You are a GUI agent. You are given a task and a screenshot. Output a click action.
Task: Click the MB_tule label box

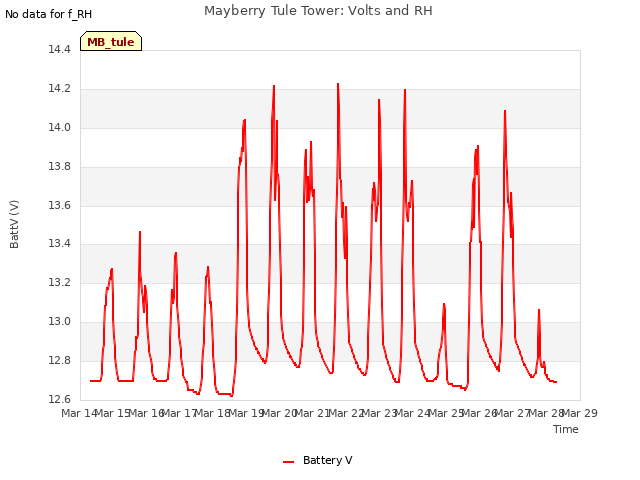click(x=111, y=41)
